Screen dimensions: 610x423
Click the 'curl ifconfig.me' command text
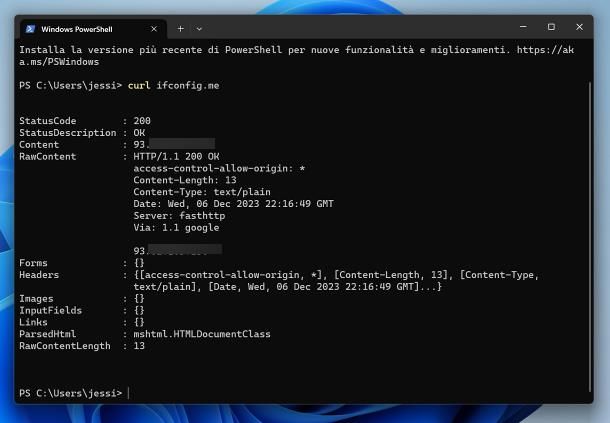tap(174, 86)
